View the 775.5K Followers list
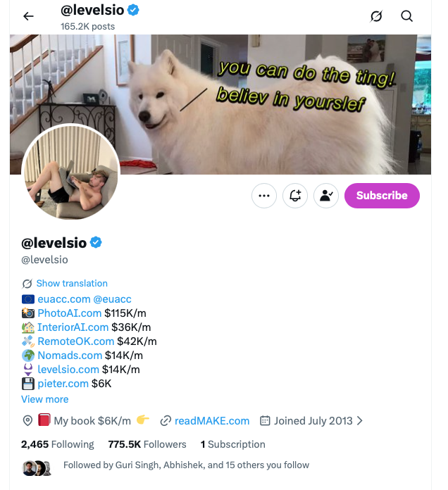This screenshot has width=448, height=490. pos(147,444)
